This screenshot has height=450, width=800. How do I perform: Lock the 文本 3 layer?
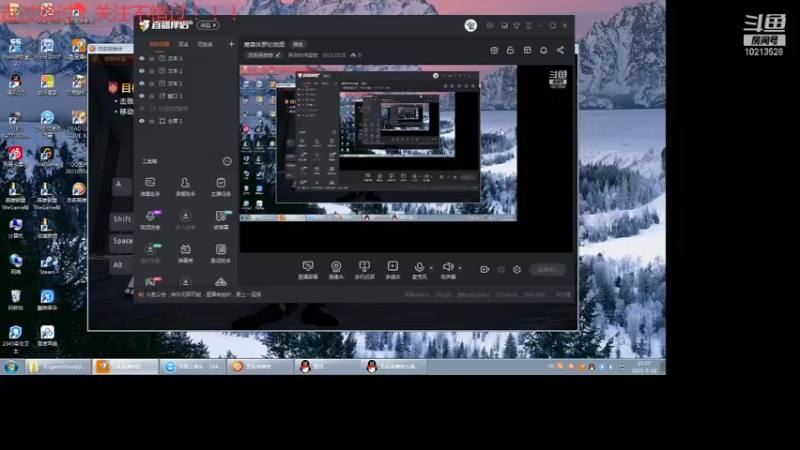(x=152, y=58)
